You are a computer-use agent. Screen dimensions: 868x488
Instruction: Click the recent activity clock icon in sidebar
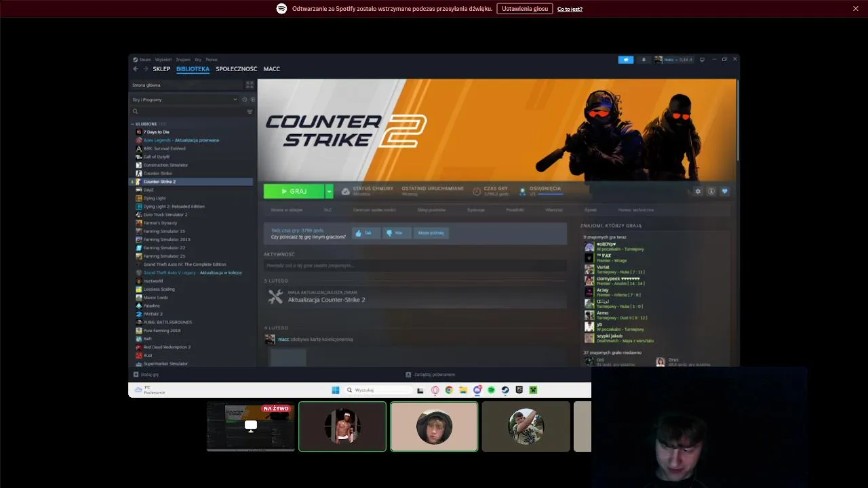coord(245,100)
